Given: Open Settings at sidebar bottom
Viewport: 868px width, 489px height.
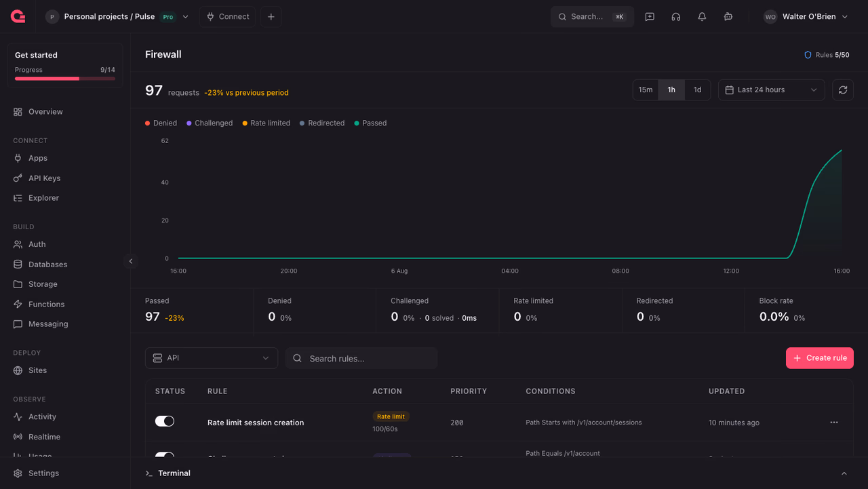Looking at the screenshot, I should click(x=65, y=473).
